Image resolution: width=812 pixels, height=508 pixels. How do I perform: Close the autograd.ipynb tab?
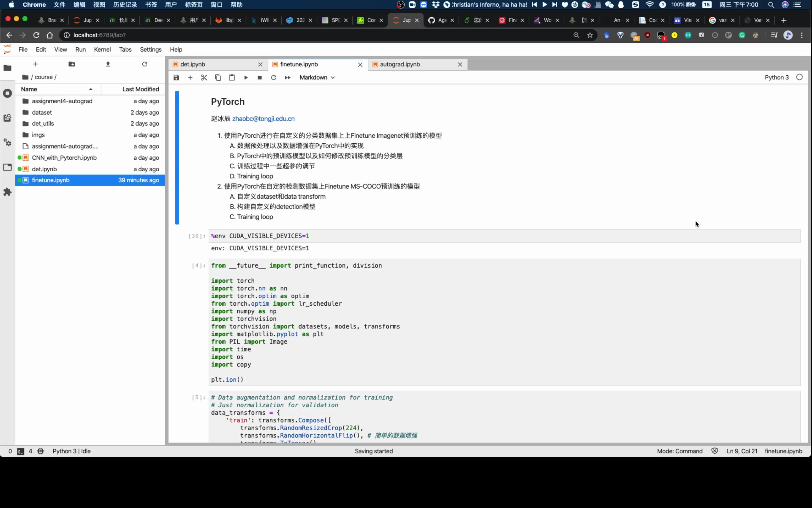tap(460, 65)
